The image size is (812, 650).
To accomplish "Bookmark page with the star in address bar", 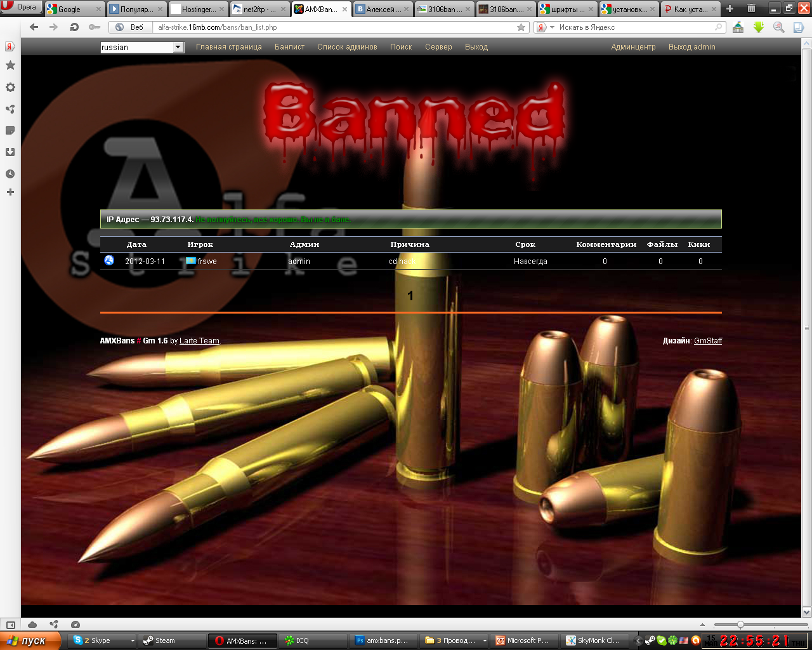I will pos(521,27).
